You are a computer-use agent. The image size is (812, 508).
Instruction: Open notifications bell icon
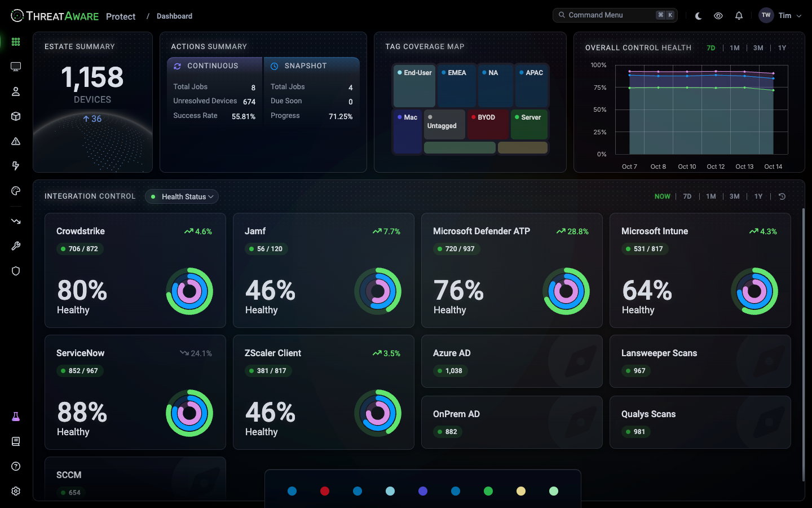pos(739,16)
